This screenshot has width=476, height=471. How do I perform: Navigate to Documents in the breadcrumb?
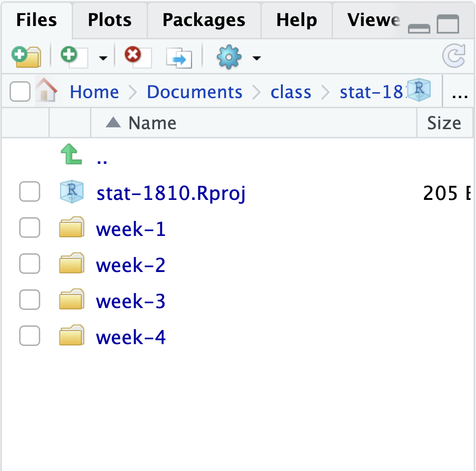point(195,92)
